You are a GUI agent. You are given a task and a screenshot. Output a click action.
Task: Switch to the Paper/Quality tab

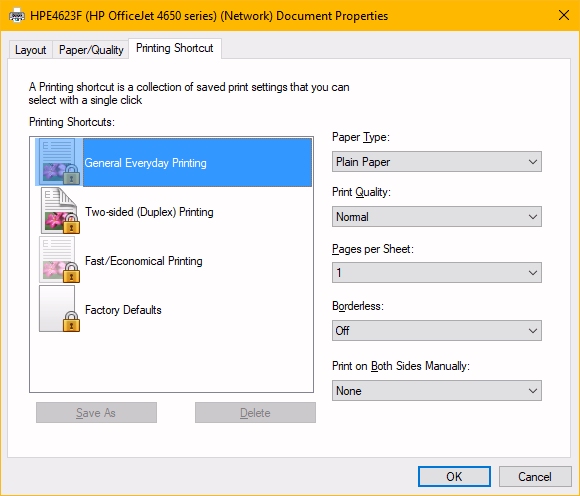(91, 50)
